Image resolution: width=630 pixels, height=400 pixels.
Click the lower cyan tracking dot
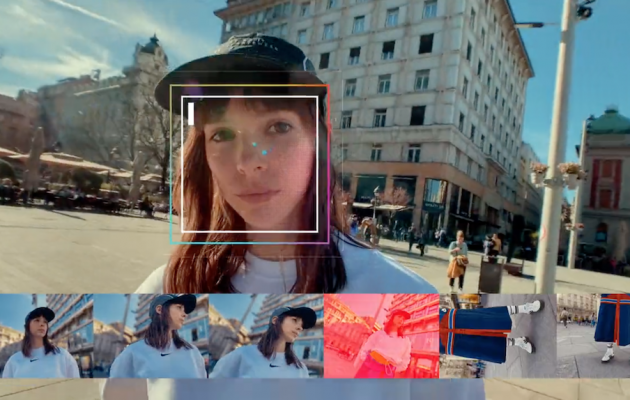click(264, 152)
